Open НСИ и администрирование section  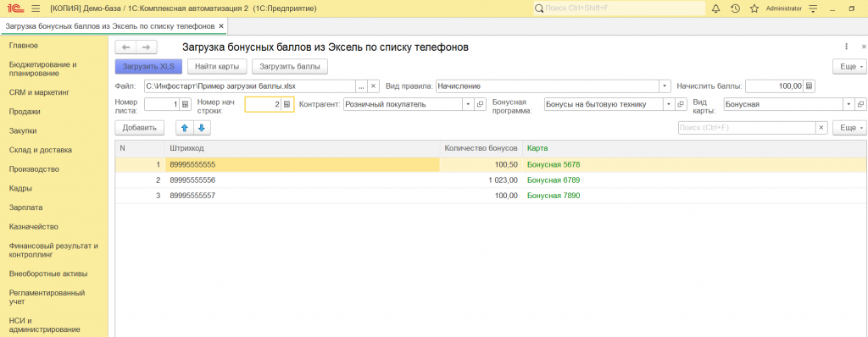44,325
